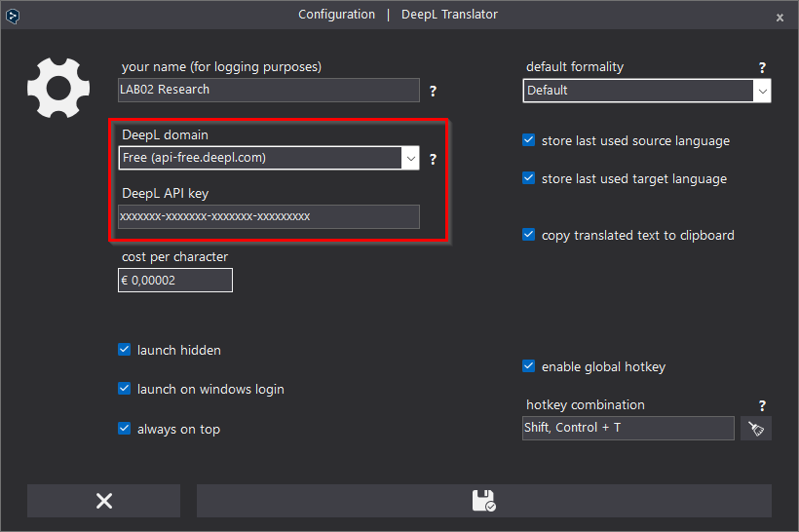Toggle the always on top checkbox
799x532 pixels.
125,429
